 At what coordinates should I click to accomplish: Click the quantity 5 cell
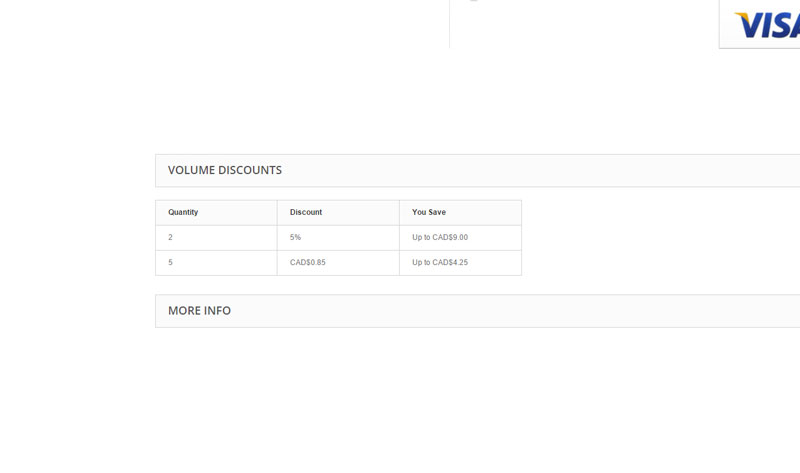tap(216, 263)
